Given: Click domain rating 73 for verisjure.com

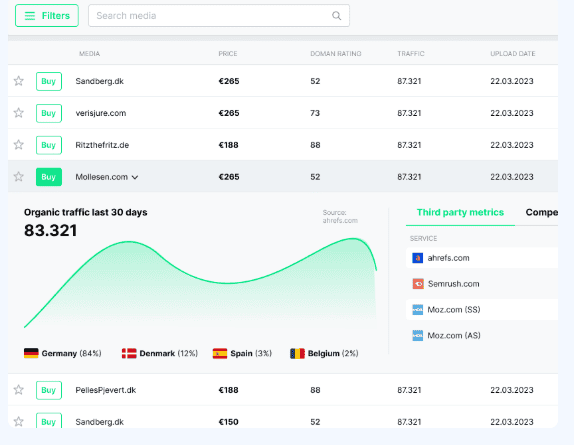Looking at the screenshot, I should 315,113.
